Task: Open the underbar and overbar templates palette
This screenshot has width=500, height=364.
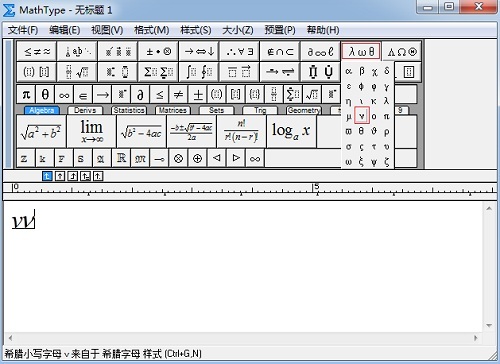Action: [x=240, y=72]
